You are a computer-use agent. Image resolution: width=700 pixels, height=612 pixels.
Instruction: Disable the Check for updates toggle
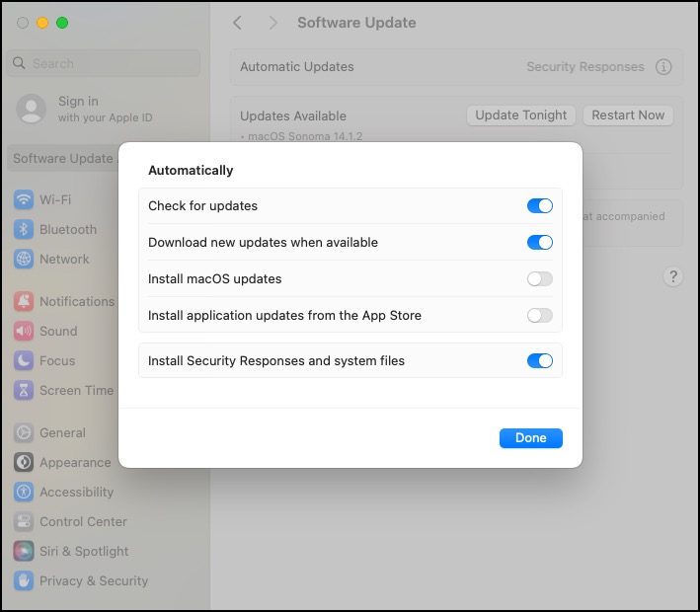539,206
